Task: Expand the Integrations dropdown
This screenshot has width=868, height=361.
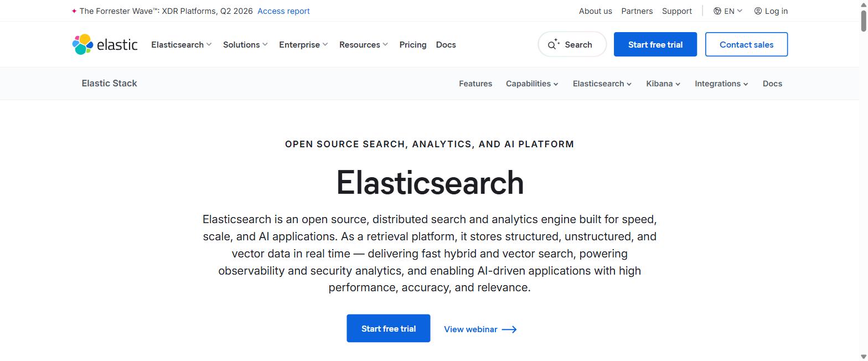Action: pyautogui.click(x=721, y=84)
